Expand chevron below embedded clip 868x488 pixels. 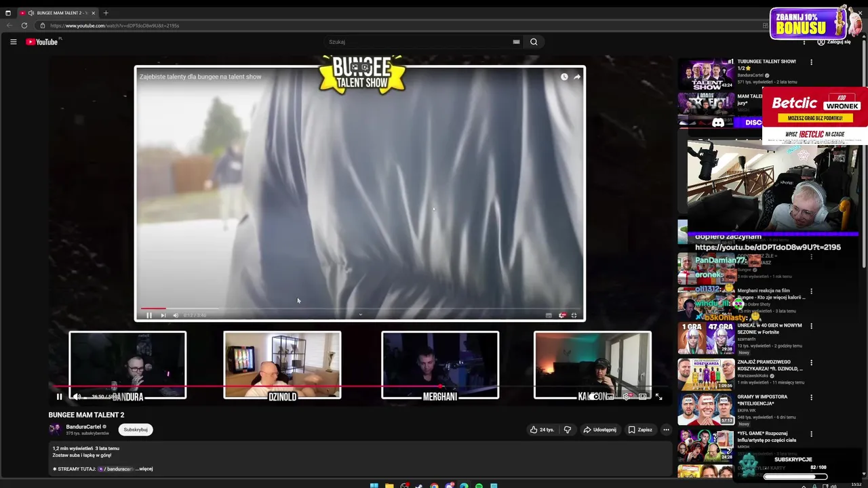click(x=360, y=314)
